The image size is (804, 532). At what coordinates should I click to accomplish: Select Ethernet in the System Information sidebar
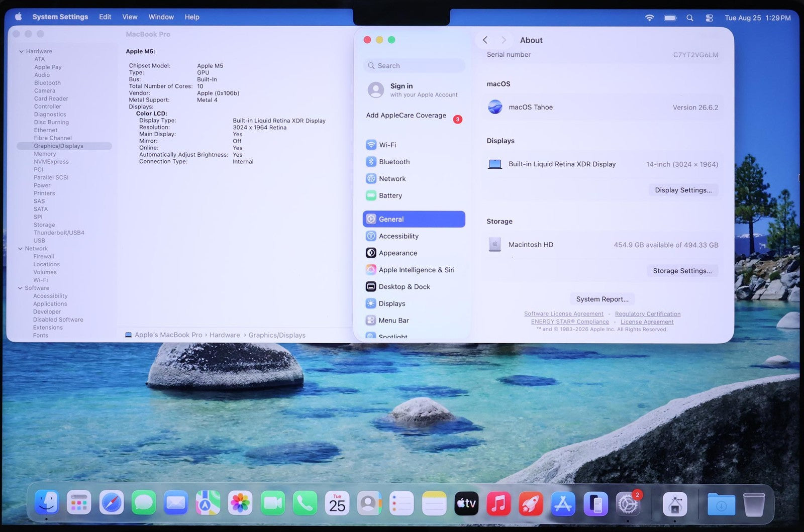[46, 130]
